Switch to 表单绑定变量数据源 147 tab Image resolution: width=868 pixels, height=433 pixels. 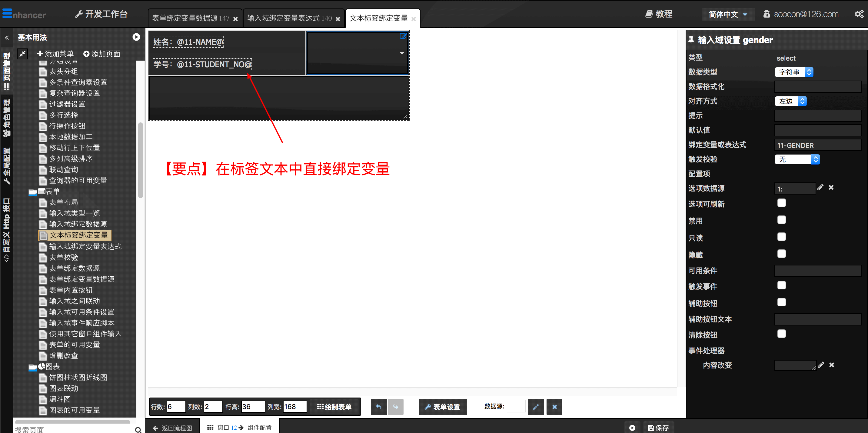click(x=190, y=18)
